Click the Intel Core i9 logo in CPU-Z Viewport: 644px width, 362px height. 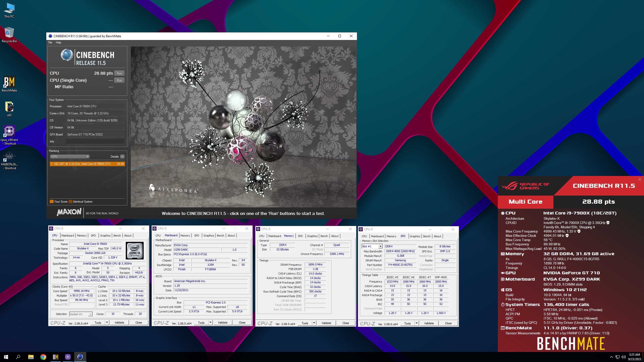[135, 251]
